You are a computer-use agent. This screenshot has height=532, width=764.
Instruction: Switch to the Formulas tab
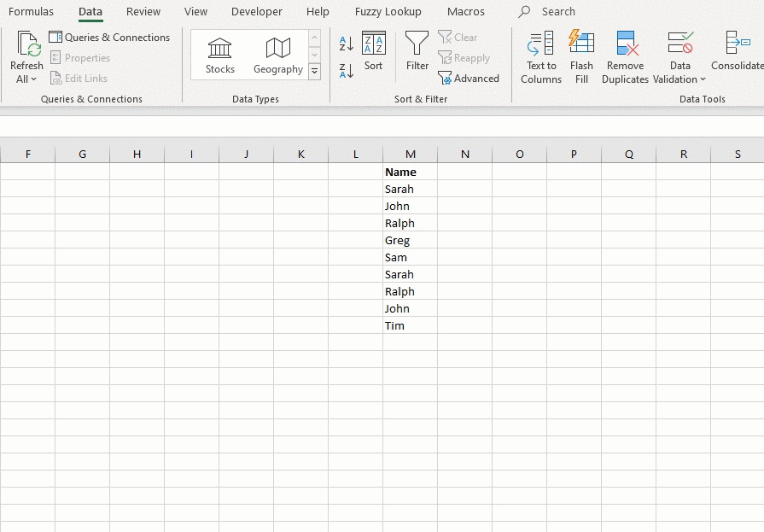pos(31,12)
